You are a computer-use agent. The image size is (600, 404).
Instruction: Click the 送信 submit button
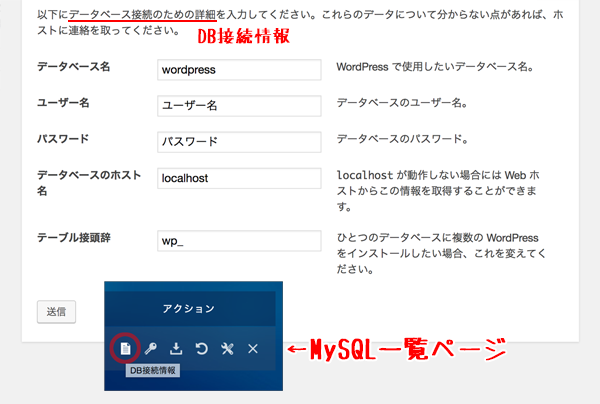56,312
